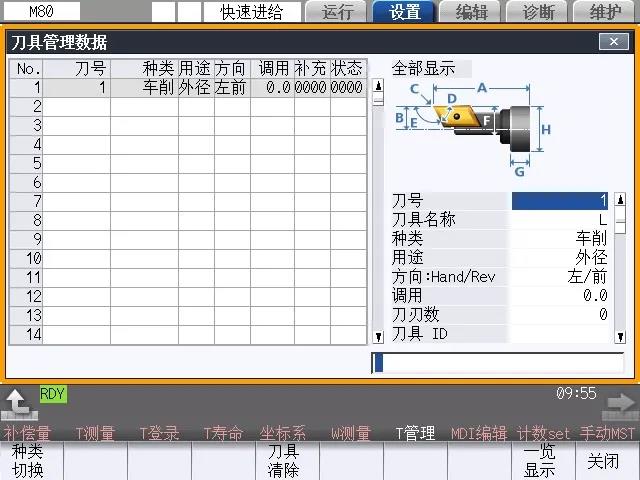Open the 诊断 tab
The height and width of the screenshot is (480, 640).
point(538,12)
